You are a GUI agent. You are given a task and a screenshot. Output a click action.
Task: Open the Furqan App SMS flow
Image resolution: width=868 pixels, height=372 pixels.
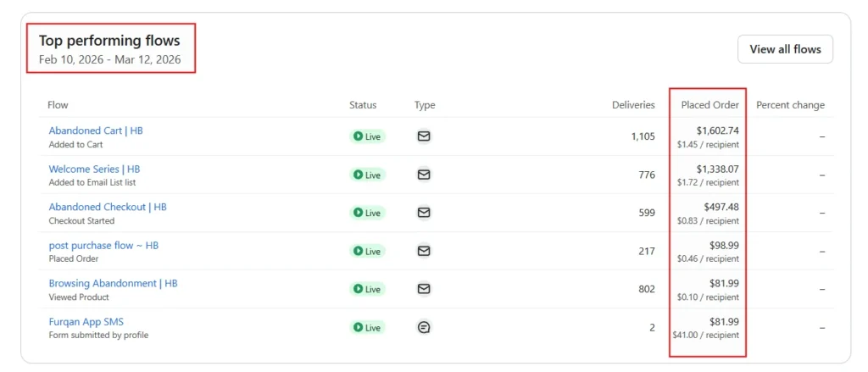(x=86, y=322)
